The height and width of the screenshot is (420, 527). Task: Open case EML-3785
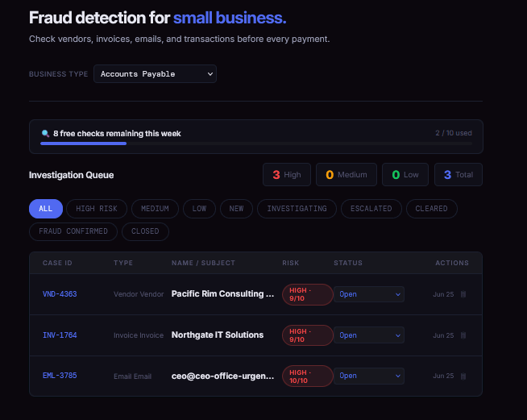[x=60, y=376]
